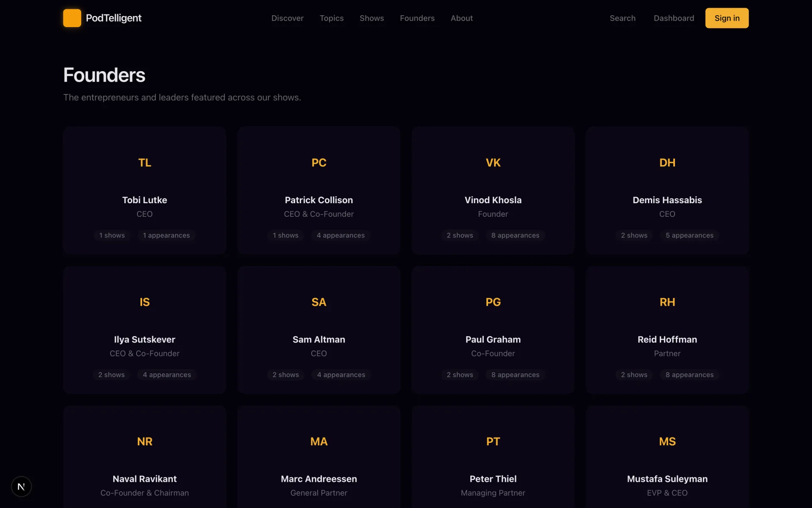Select Naval Ravikant's name
The height and width of the screenshot is (508, 812).
(145, 479)
